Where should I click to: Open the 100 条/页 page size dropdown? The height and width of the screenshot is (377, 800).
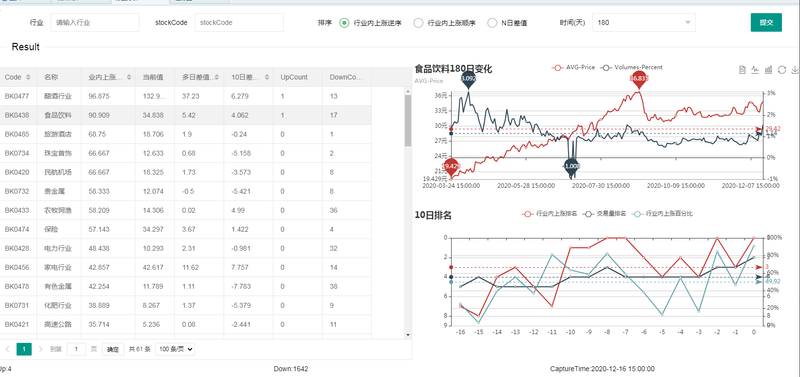point(174,349)
